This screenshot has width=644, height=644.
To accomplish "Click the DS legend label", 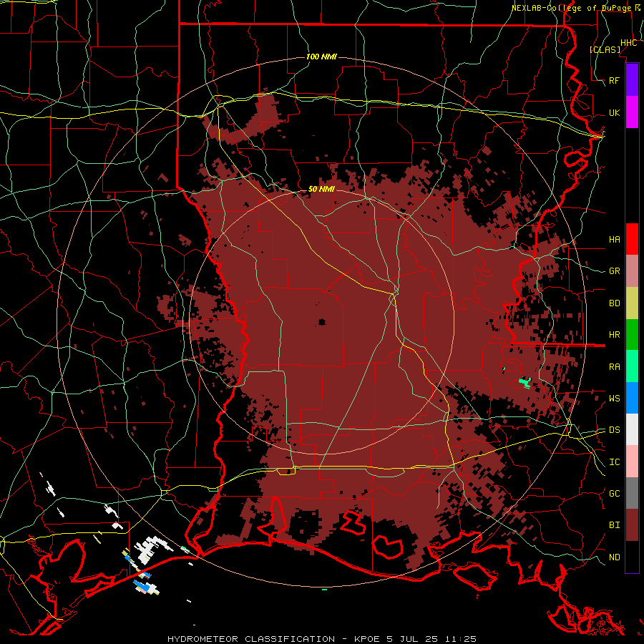I will [x=614, y=429].
